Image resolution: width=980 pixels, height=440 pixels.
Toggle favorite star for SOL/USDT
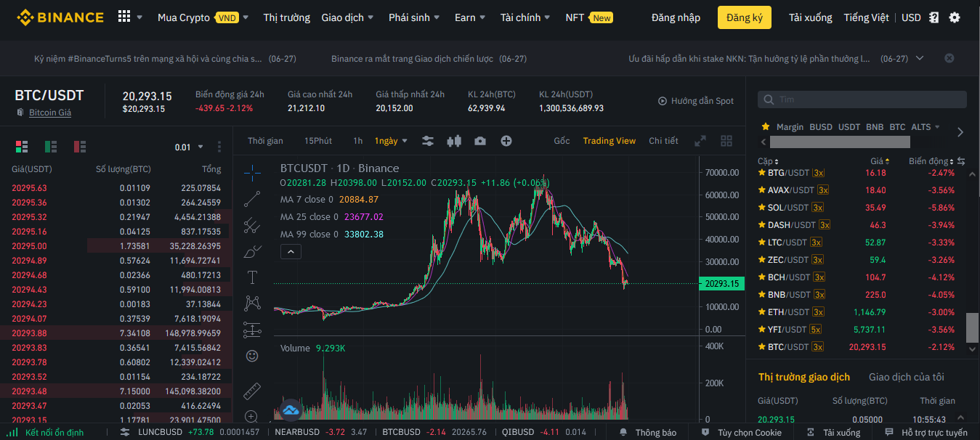tap(762, 208)
